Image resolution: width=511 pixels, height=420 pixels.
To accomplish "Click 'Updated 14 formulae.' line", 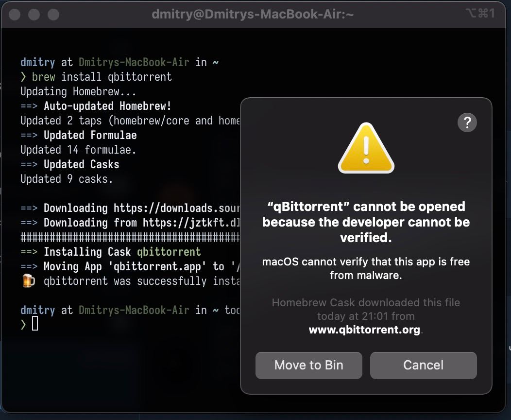I will pyautogui.click(x=78, y=150).
